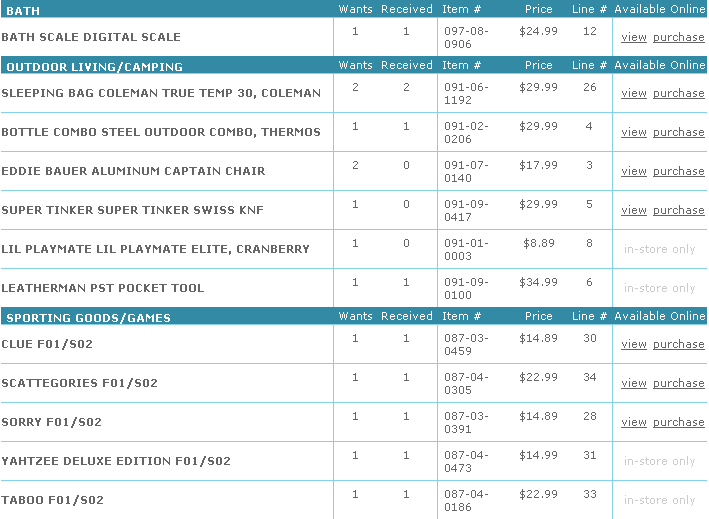Screen dimensions: 709x519
Task: Purchase the Super Tinker Swiss knife
Action: (x=678, y=210)
